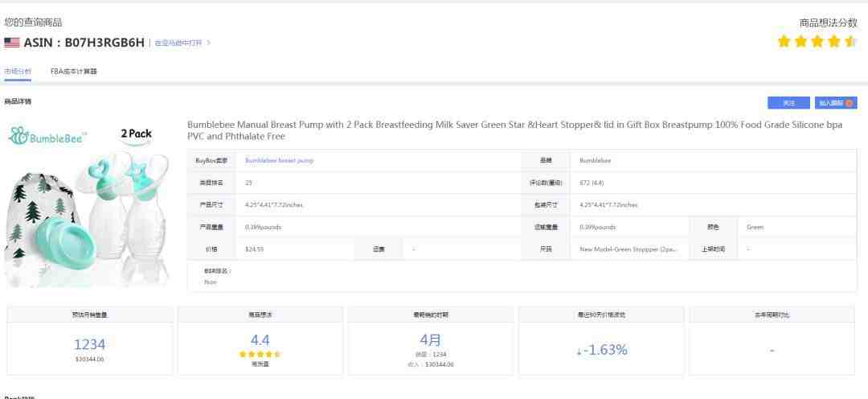Image resolution: width=868 pixels, height=399 pixels.
Task: Click the US flag icon beside ASIN
Action: tap(11, 43)
